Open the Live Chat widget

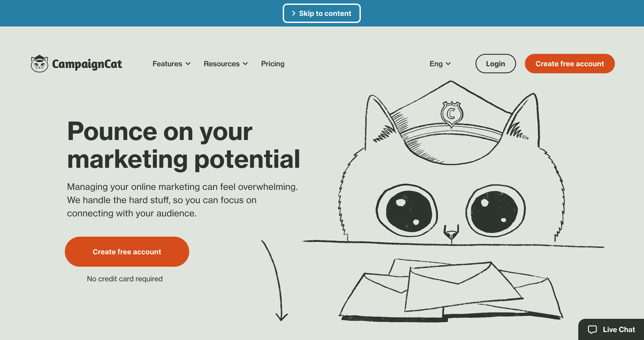[611, 329]
